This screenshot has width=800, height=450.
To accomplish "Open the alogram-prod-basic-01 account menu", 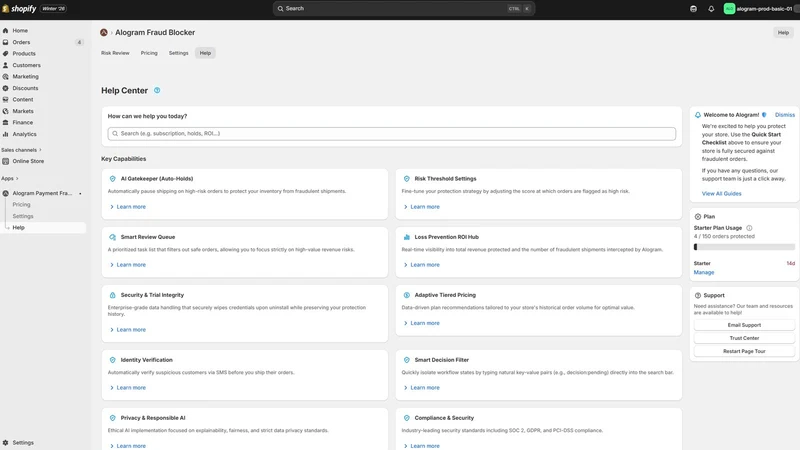I will pos(760,9).
